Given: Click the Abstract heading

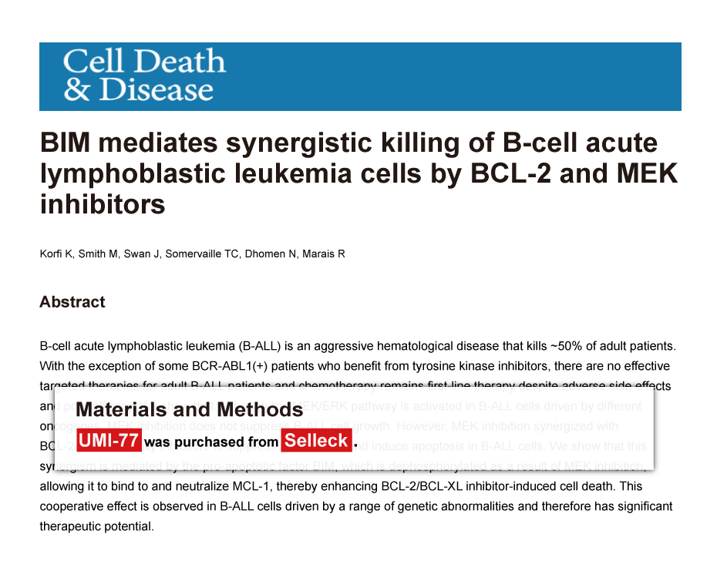Looking at the screenshot, I should [72, 302].
